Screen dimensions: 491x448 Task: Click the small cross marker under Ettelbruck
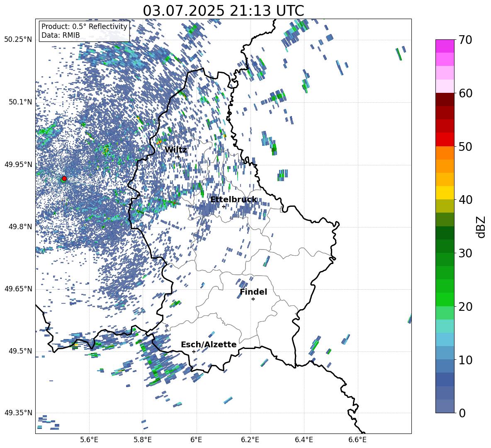[x=224, y=206]
